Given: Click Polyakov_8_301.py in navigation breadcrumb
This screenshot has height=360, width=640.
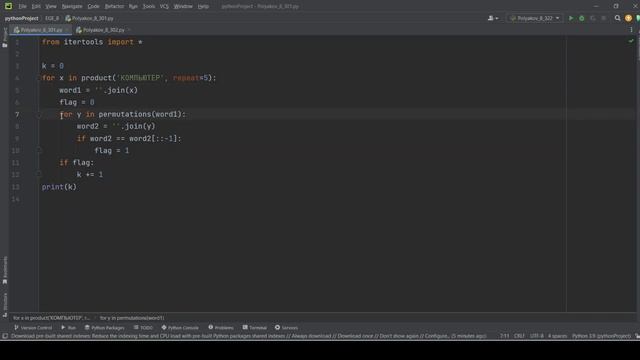Looking at the screenshot, I should [x=89, y=18].
